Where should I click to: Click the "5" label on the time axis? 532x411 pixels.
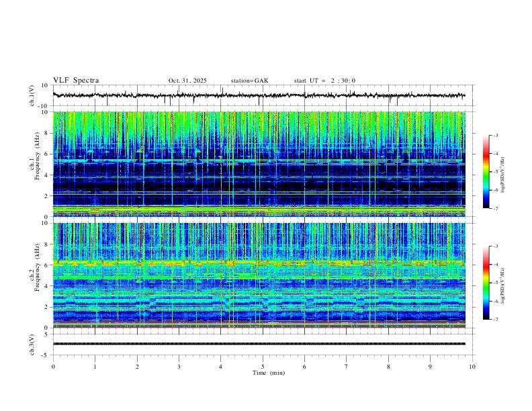coord(263,367)
